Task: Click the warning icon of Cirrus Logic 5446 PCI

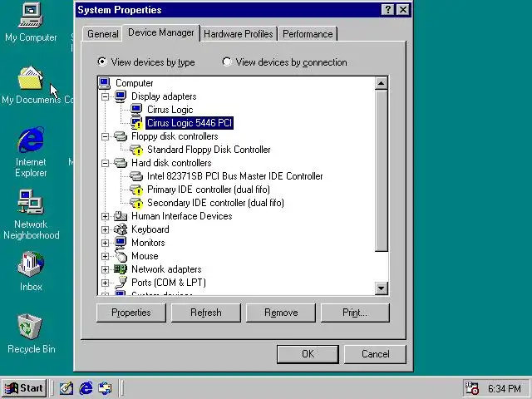Action: (136, 123)
